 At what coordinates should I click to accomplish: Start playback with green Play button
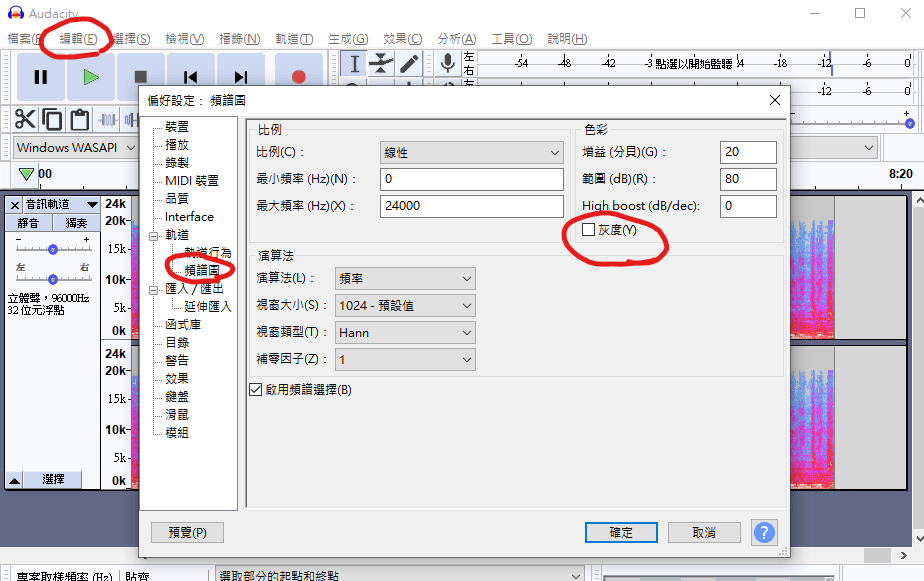point(91,77)
